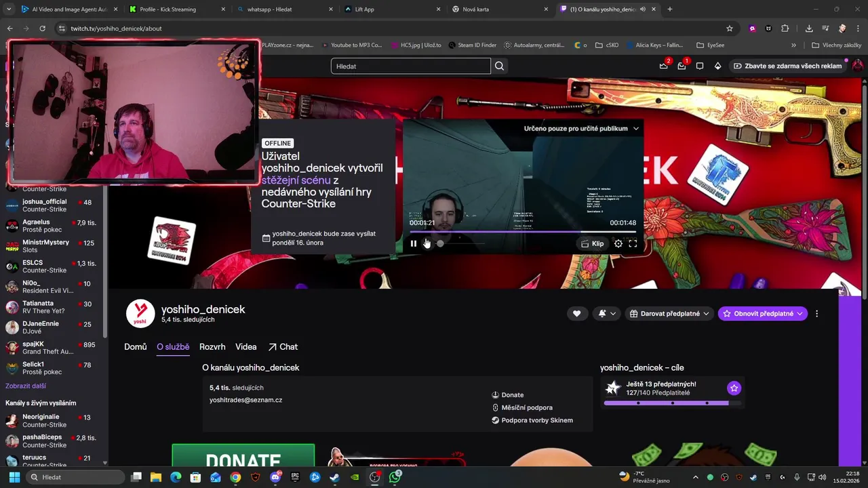This screenshot has height=488, width=868.
Task: Click Měsíční podpora link
Action: [522, 407]
